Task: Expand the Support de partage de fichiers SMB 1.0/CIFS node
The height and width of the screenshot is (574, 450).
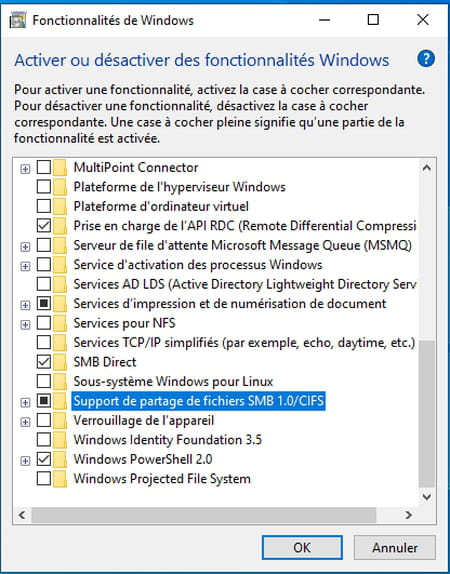Action: [x=25, y=402]
